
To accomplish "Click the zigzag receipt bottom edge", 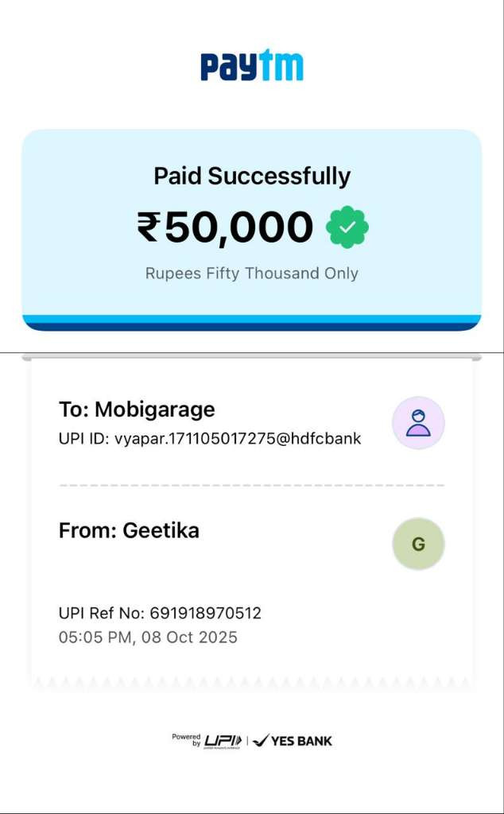I will [x=252, y=681].
